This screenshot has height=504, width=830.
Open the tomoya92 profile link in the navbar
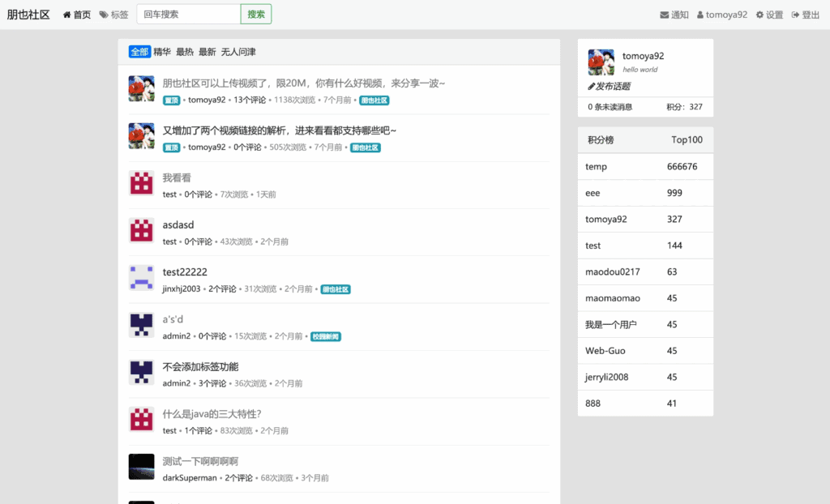721,15
